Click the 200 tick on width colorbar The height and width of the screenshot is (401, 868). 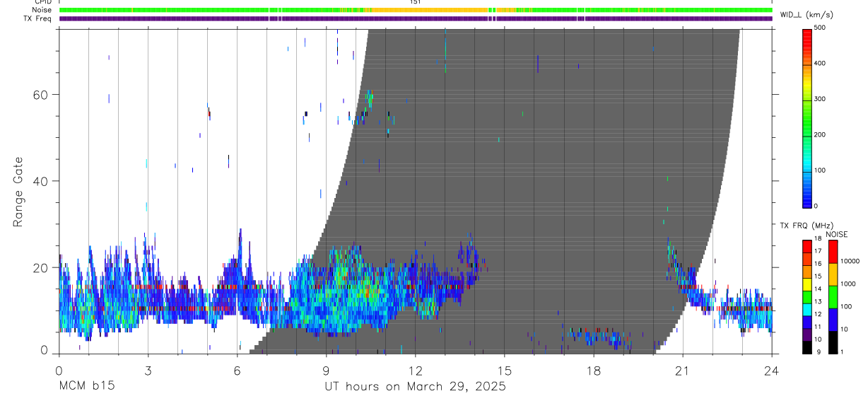[821, 134]
